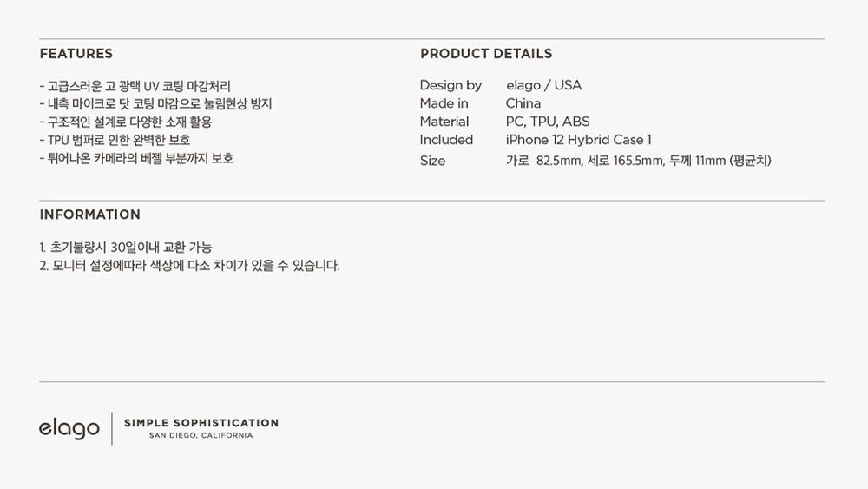
Task: Click the Material label
Action: click(x=444, y=122)
